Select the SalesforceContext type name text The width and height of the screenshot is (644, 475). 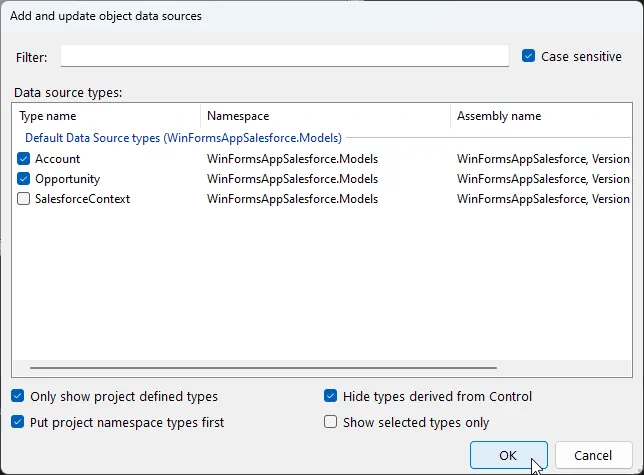tap(83, 199)
